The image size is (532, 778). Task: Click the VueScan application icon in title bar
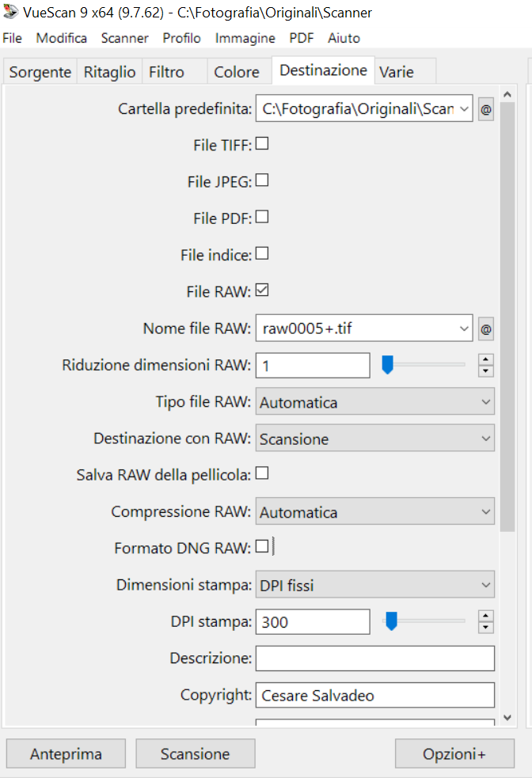click(10, 12)
